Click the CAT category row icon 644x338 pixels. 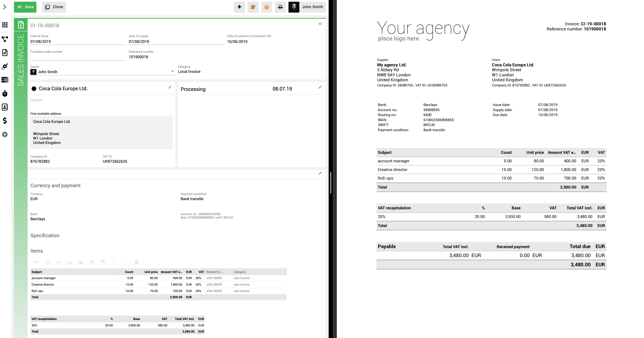click(103, 262)
